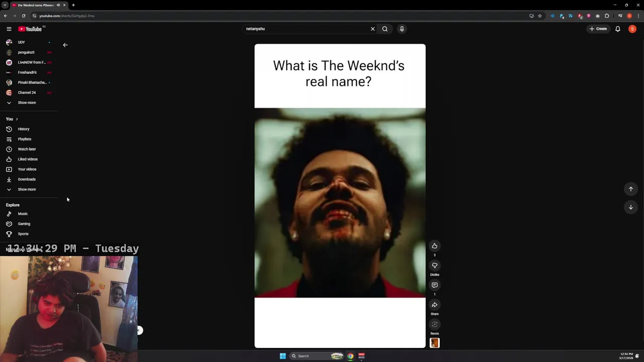Viewport: 644px width, 362px height.
Task: Go to previous Short with up arrow
Action: pyautogui.click(x=631, y=189)
